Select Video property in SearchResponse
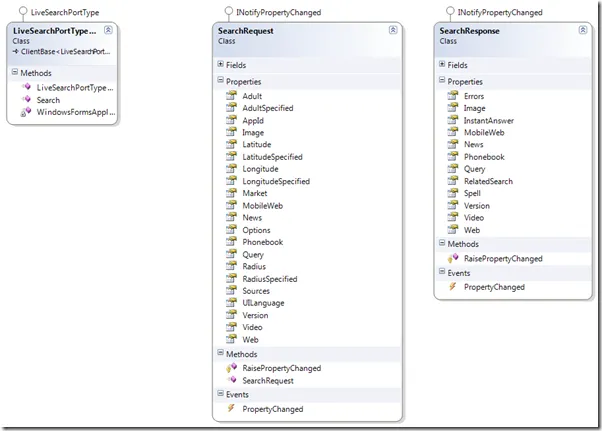This screenshot has width=602, height=431. 474,218
